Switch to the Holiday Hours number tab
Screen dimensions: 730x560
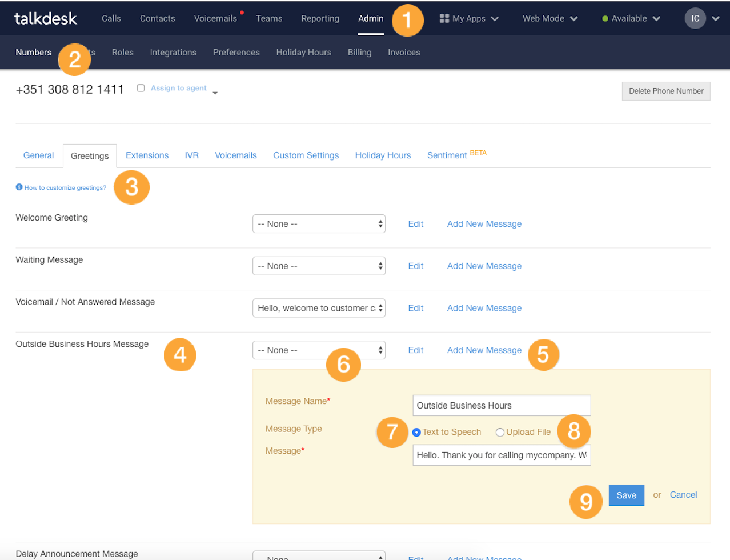[x=383, y=155]
